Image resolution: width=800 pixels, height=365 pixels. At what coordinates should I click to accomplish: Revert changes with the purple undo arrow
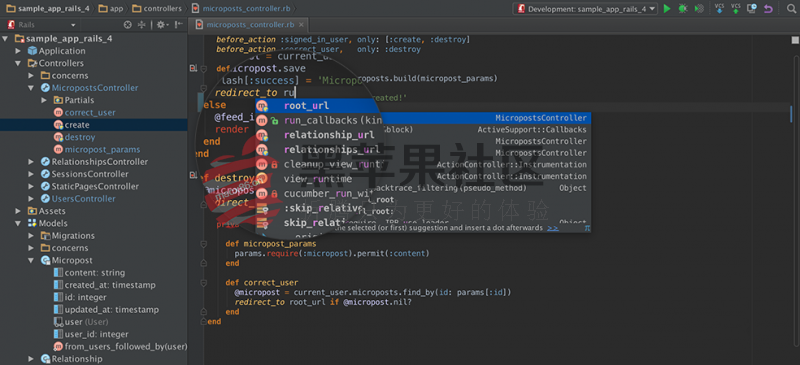(x=768, y=9)
